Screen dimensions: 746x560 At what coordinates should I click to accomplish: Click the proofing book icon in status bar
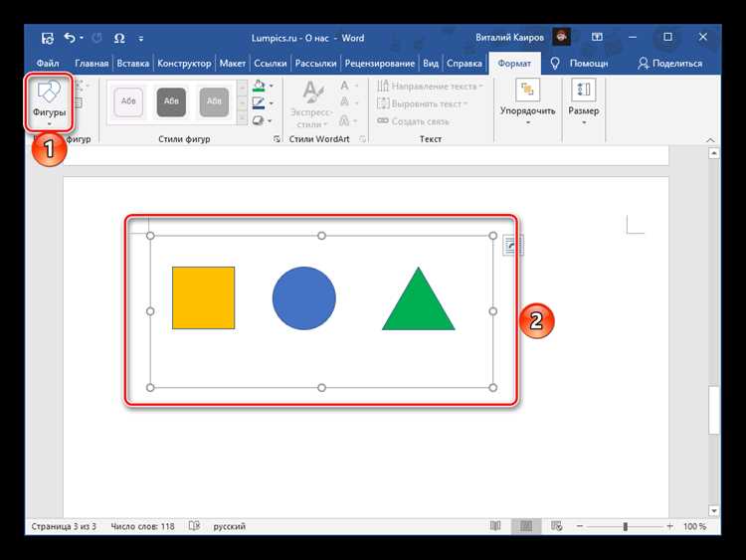[194, 526]
